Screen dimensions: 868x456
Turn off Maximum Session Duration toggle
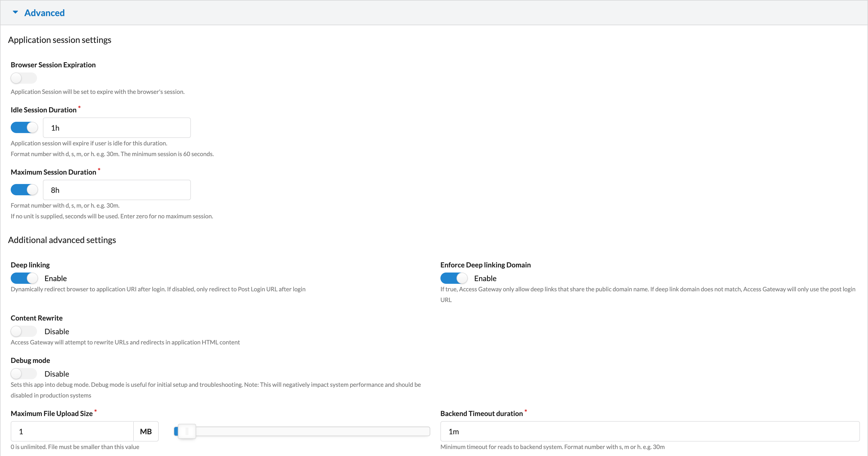point(24,190)
